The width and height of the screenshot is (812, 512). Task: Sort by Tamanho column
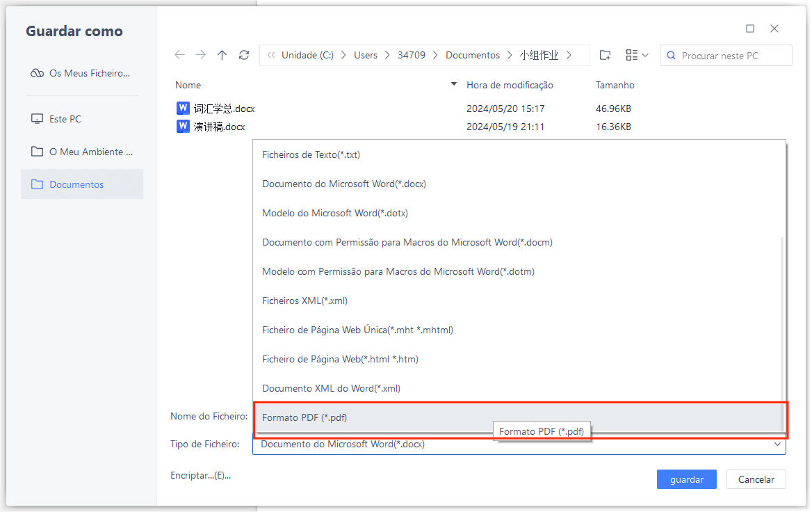coord(615,85)
